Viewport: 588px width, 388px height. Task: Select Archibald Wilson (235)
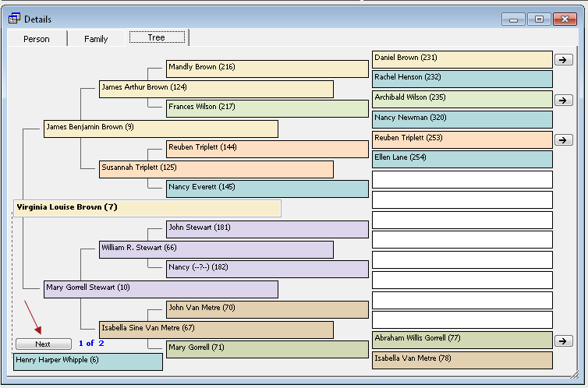click(462, 99)
